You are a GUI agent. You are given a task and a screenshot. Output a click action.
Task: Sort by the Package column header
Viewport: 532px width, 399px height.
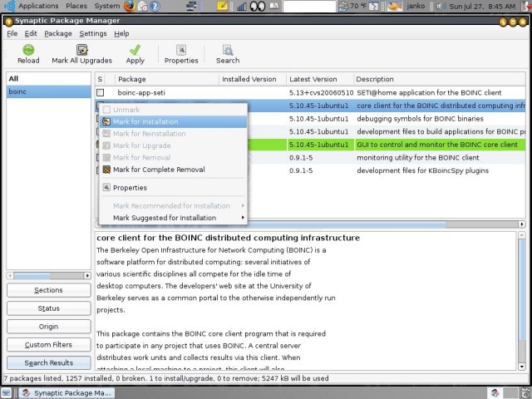pos(166,79)
